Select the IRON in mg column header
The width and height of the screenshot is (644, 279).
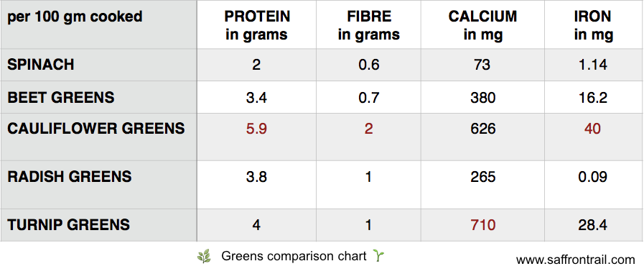594,25
